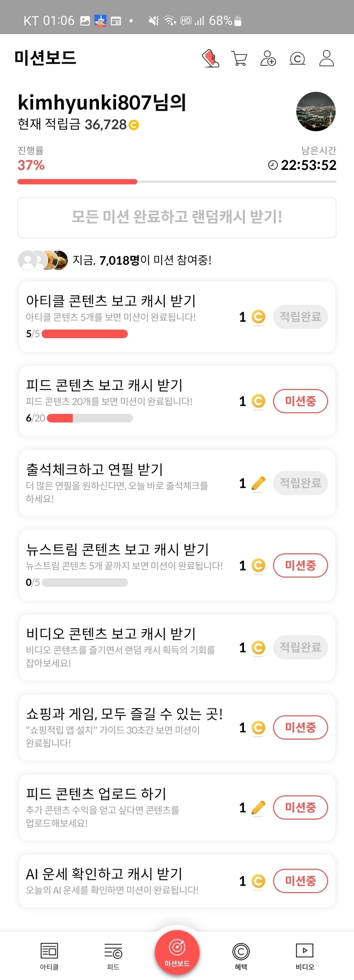This screenshot has width=354, height=980.
Task: Tap the overall mission progress bar
Action: pos(177,182)
